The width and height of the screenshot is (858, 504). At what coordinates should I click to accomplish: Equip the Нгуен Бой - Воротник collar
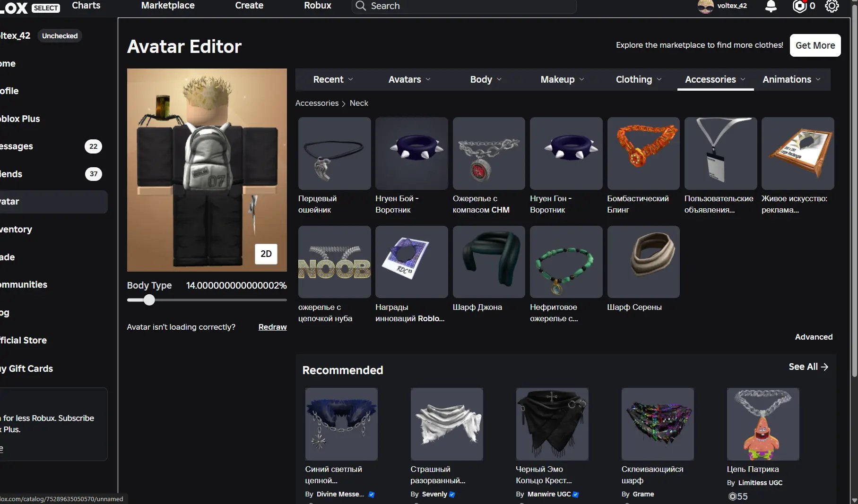(411, 154)
